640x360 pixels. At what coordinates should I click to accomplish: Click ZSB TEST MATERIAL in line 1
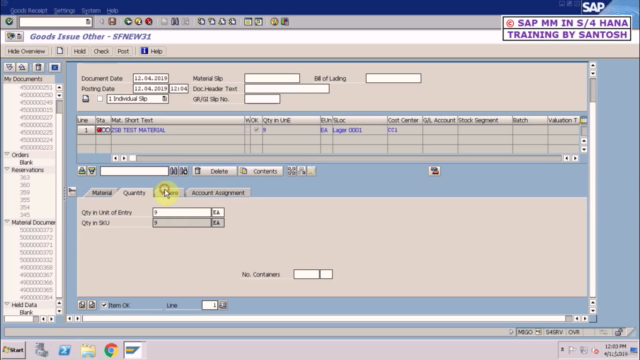pos(138,130)
